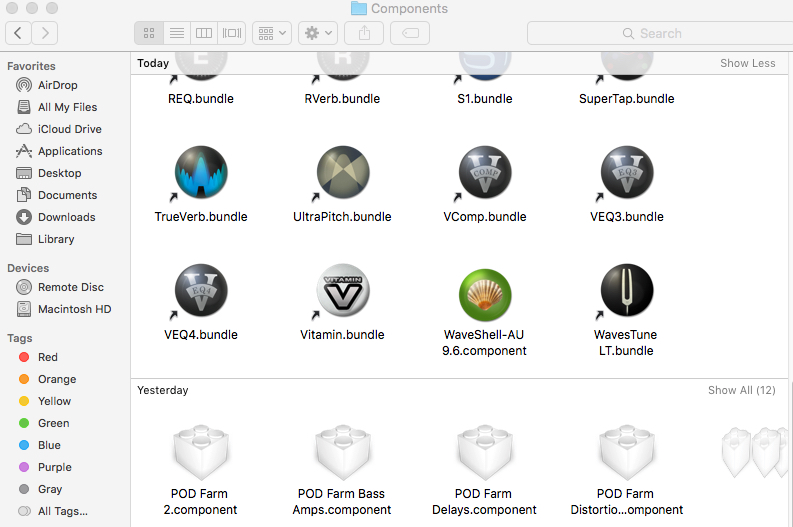This screenshot has width=793, height=527.
Task: Click the Today group header label
Action: (153, 63)
